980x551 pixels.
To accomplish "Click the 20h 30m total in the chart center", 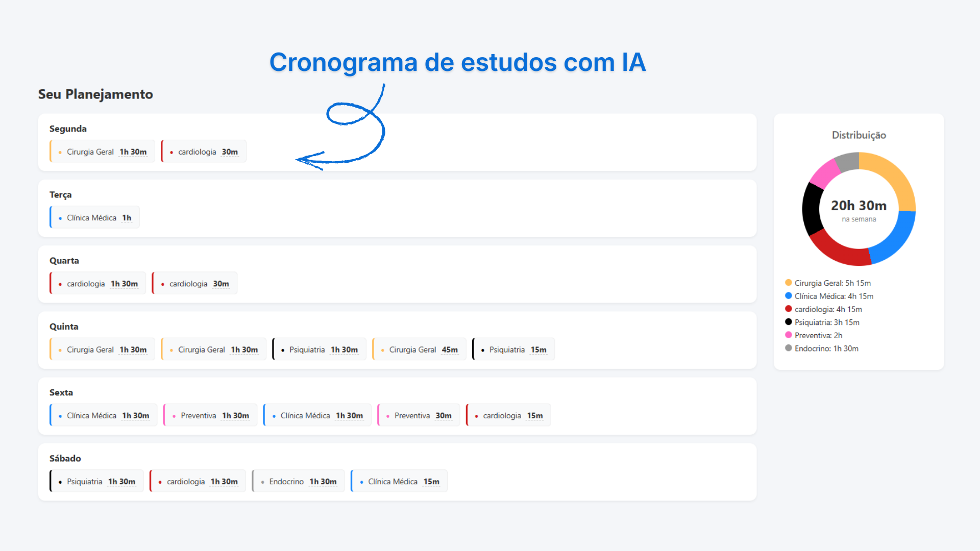I will [x=858, y=206].
